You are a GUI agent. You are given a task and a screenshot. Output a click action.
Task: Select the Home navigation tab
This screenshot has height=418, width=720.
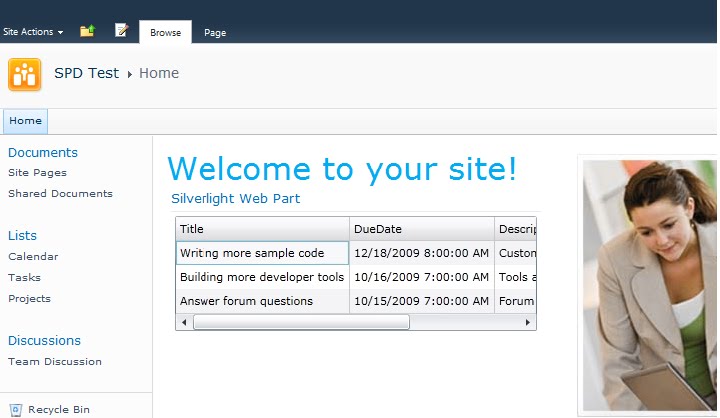click(x=25, y=121)
